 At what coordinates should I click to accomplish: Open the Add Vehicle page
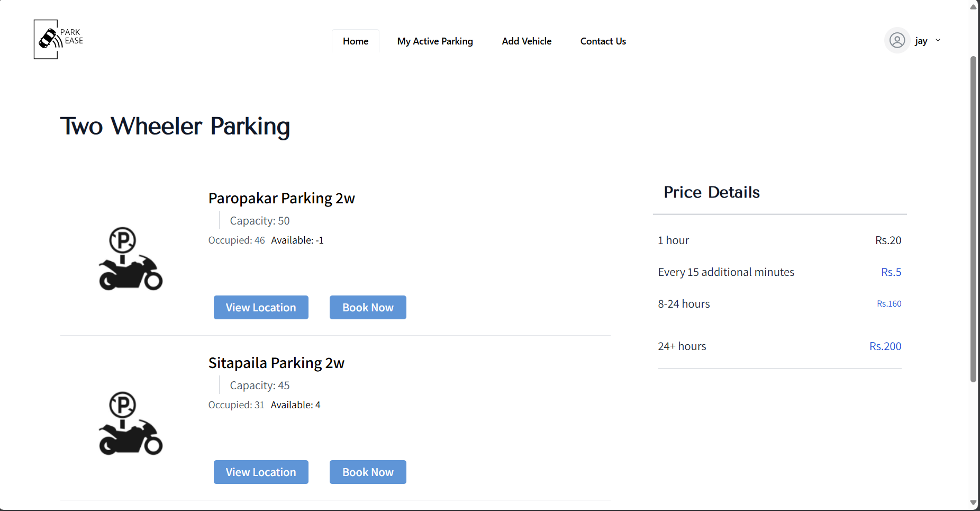527,41
